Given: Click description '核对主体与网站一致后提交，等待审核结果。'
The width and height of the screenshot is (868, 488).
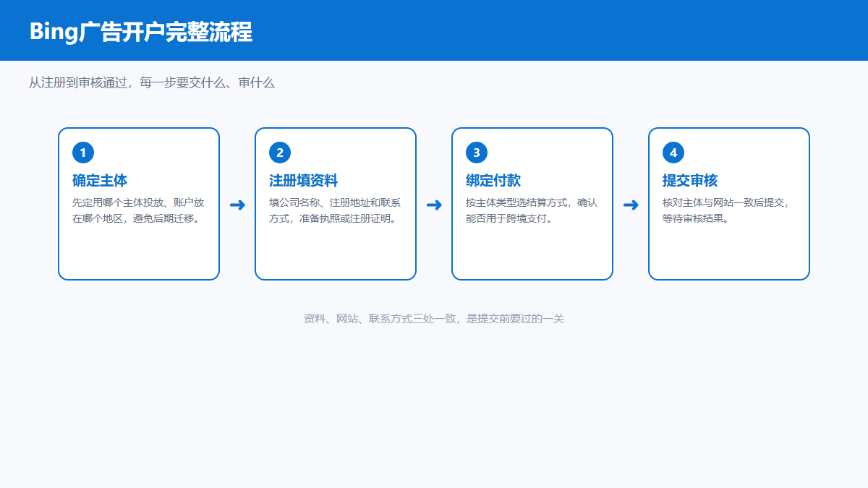Looking at the screenshot, I should [726, 210].
